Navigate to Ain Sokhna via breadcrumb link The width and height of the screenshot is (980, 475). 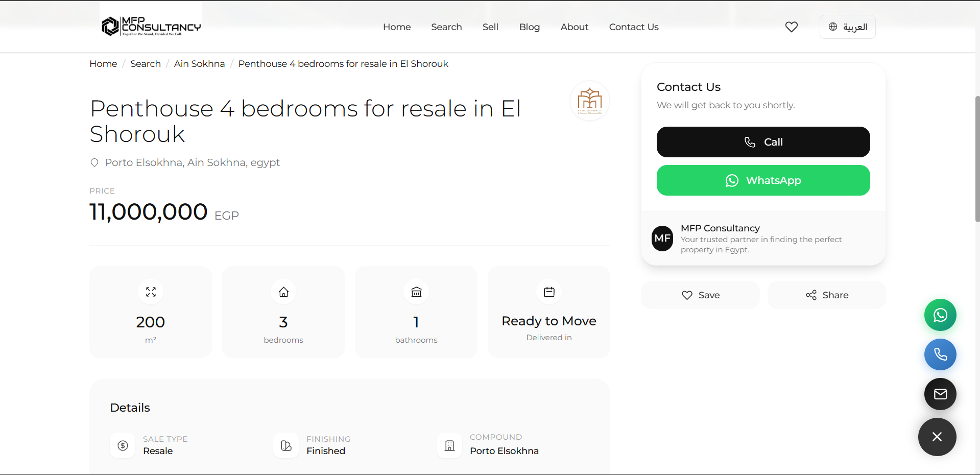click(x=199, y=63)
